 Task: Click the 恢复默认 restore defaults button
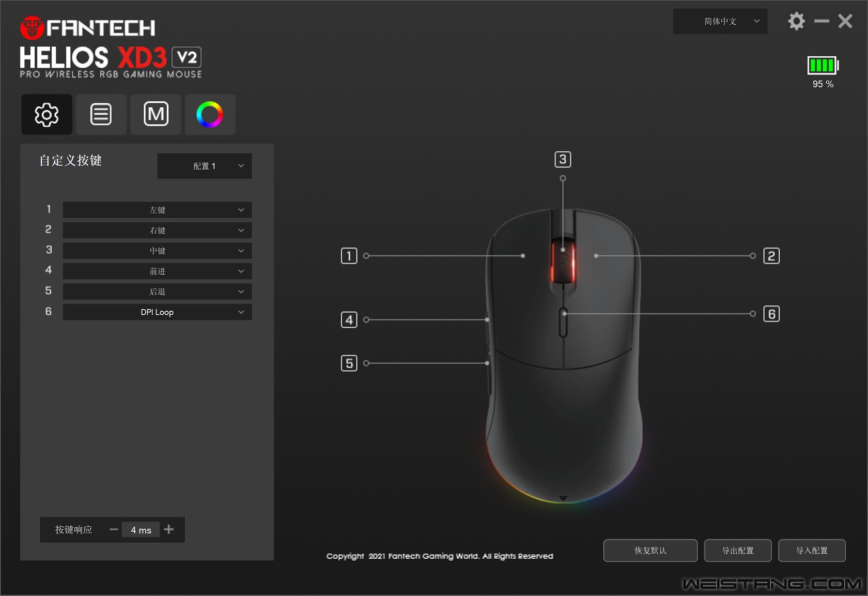coord(650,551)
